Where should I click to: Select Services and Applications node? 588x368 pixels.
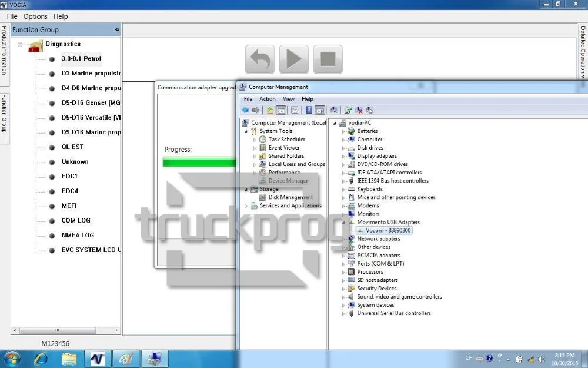pyautogui.click(x=290, y=205)
